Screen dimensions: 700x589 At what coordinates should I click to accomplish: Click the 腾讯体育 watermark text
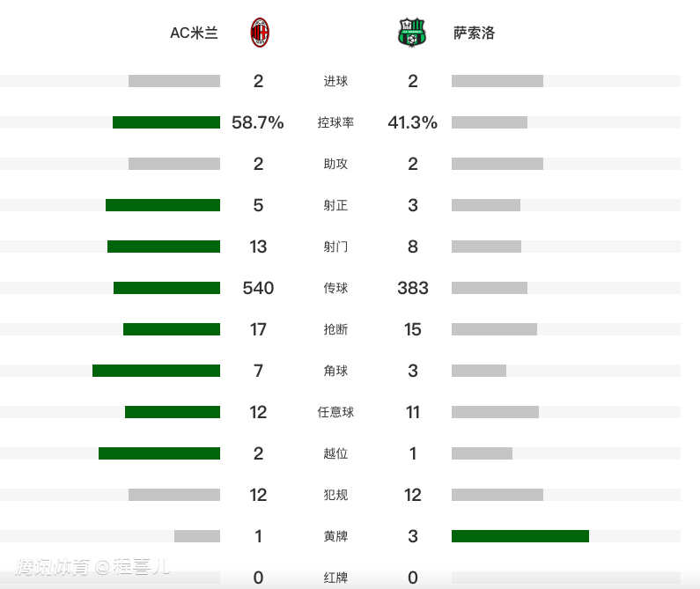(x=53, y=566)
